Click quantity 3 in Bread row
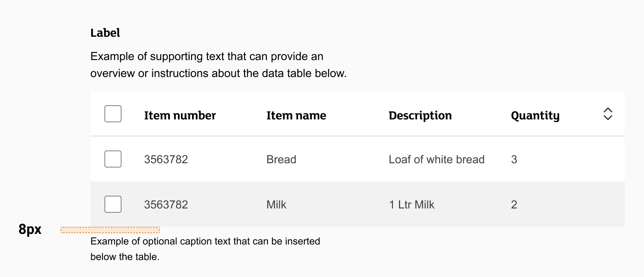 (x=514, y=159)
